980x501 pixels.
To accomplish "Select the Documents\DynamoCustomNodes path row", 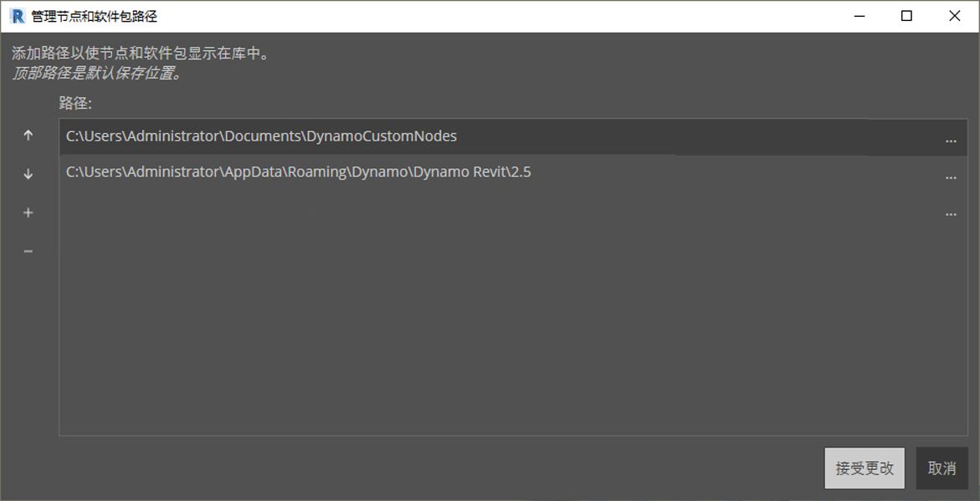I will point(513,137).
